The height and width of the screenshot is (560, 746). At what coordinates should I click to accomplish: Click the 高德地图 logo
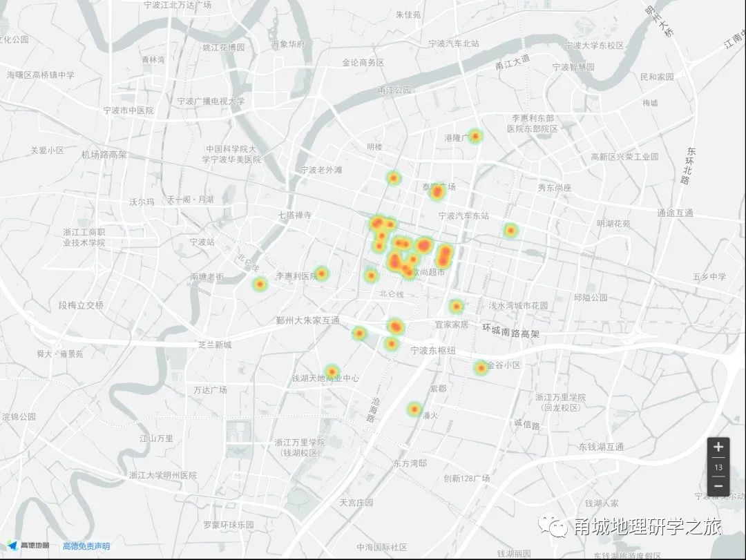[x=29, y=545]
